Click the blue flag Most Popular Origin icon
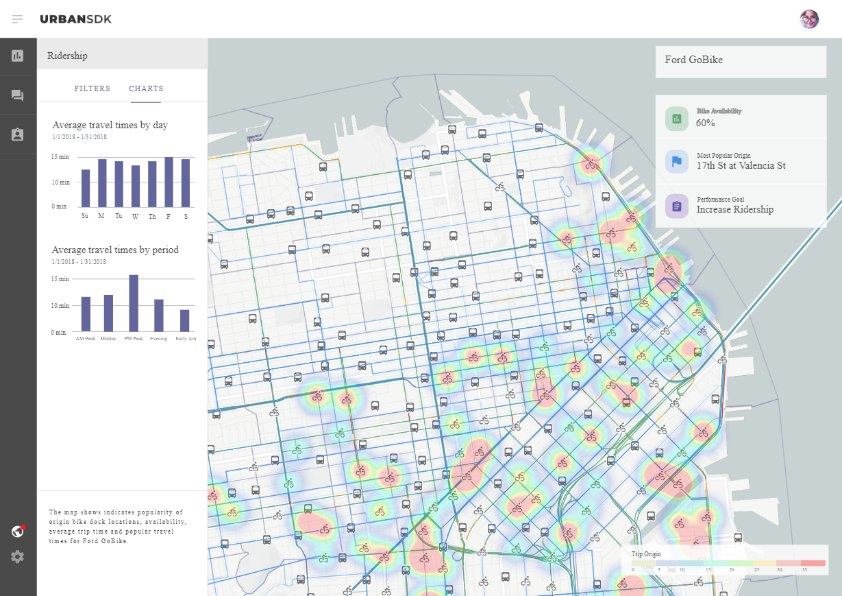Viewport: 842px width, 596px height. point(677,162)
